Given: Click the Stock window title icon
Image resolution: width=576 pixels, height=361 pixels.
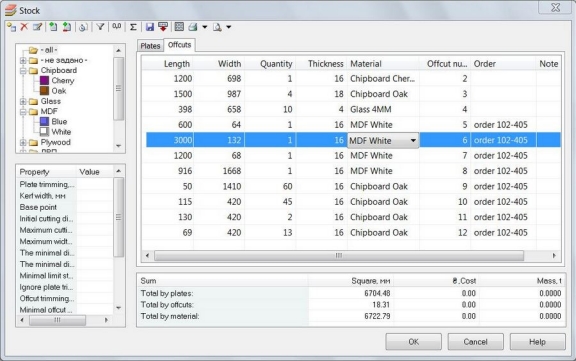Looking at the screenshot, I should pyautogui.click(x=11, y=10).
